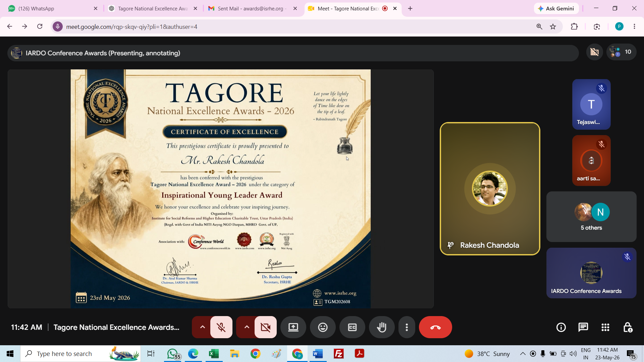The width and height of the screenshot is (644, 362).
Task: Click IARDO Conference Awards presenting label
Action: pyautogui.click(x=103, y=53)
